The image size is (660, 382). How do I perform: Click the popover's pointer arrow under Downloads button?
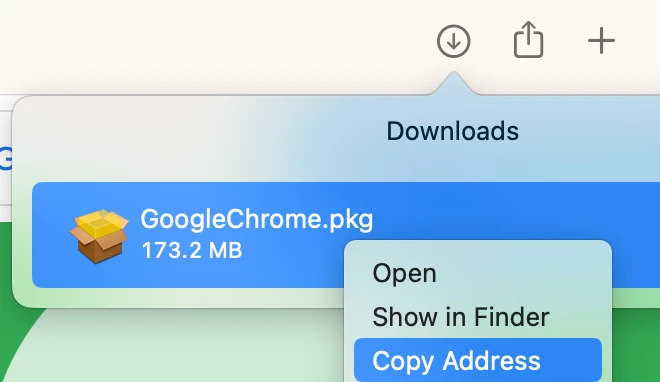453,83
